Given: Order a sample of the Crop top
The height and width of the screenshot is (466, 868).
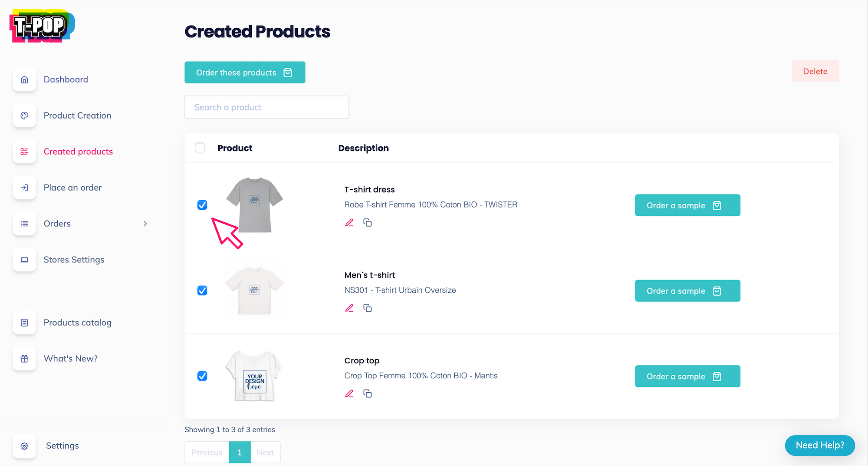Looking at the screenshot, I should tap(687, 376).
